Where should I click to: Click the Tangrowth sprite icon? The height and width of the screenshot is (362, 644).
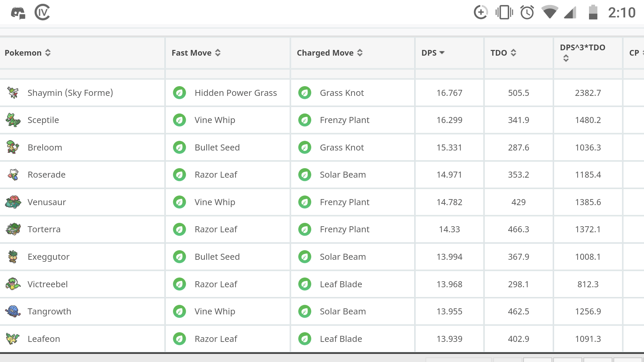click(13, 311)
